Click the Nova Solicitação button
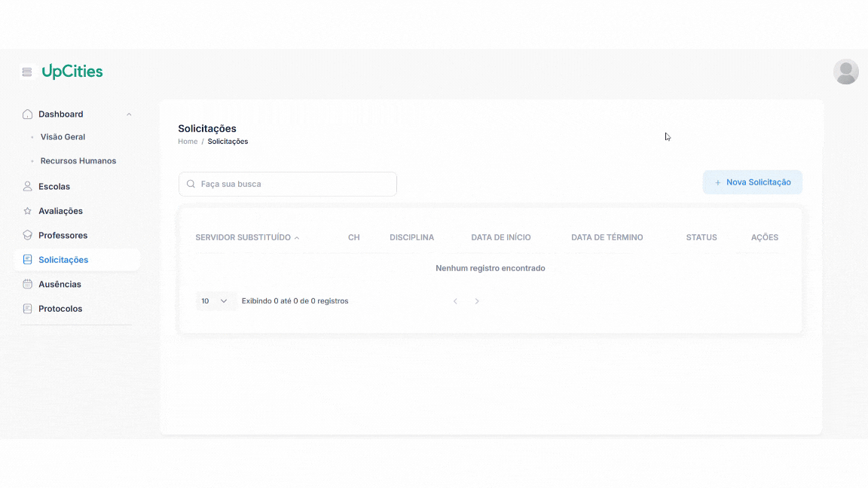 (752, 182)
